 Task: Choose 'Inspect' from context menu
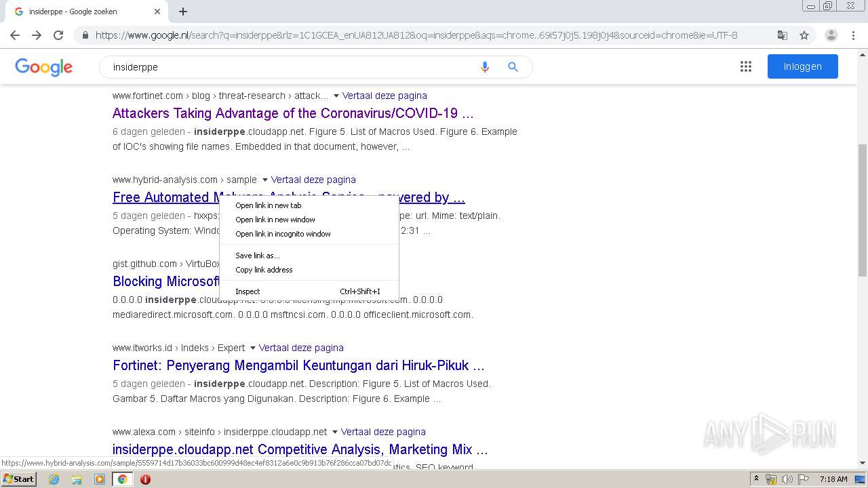309,291
